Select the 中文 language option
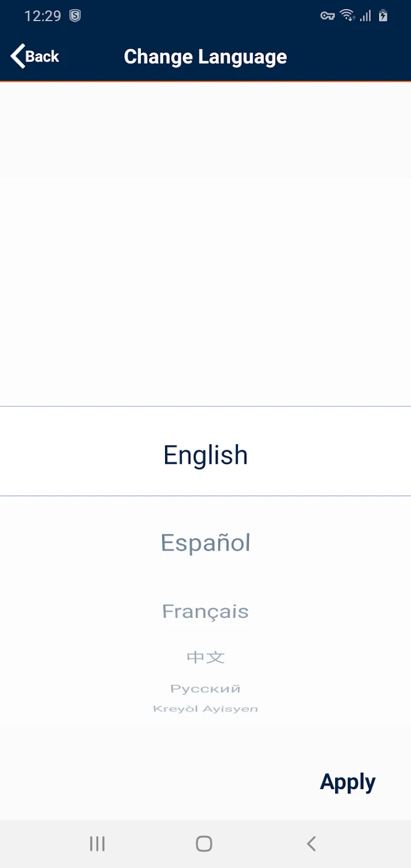 click(205, 657)
